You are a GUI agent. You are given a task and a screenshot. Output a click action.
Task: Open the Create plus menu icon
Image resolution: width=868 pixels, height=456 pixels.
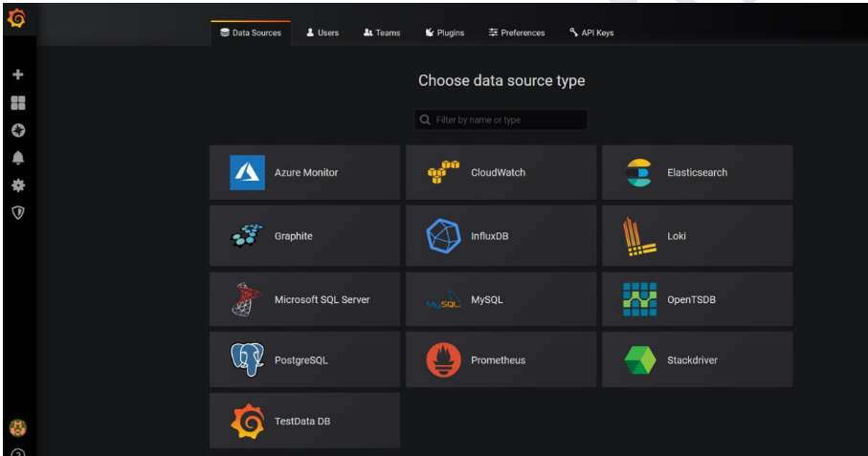pyautogui.click(x=18, y=75)
